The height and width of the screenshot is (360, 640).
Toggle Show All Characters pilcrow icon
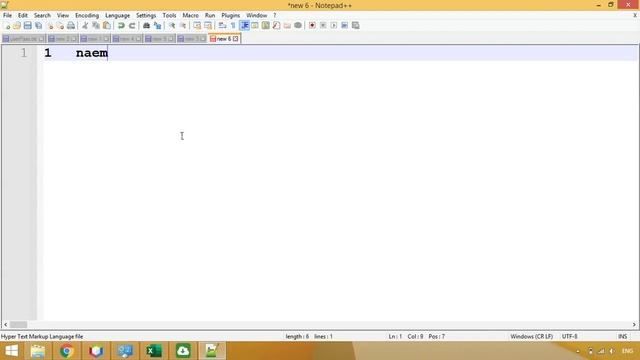coord(233,25)
